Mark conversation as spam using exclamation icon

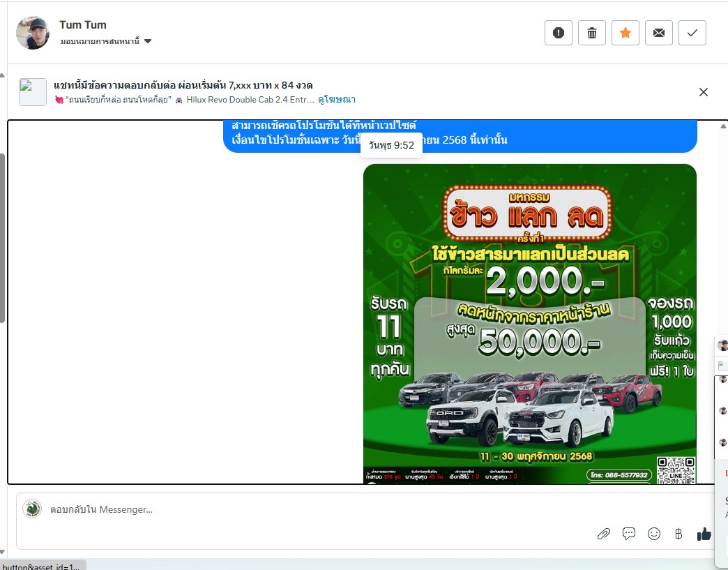click(558, 33)
